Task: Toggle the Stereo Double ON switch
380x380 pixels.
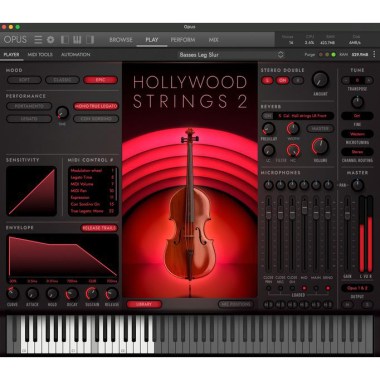Action: click(282, 80)
